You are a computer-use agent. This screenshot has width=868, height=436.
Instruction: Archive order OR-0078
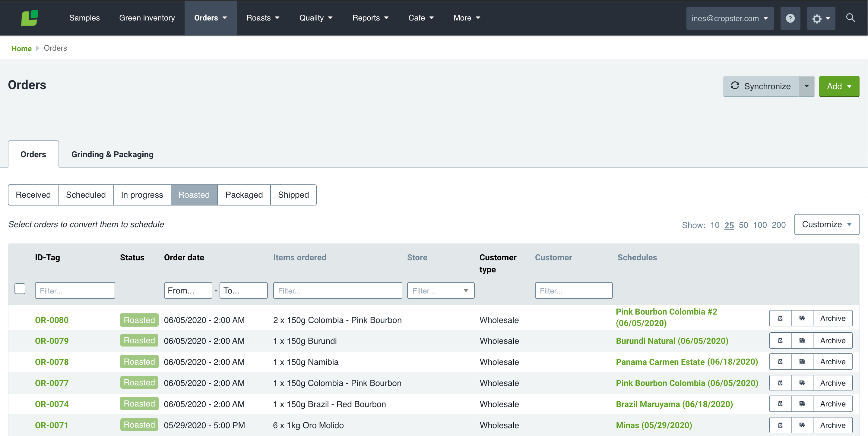click(x=833, y=362)
